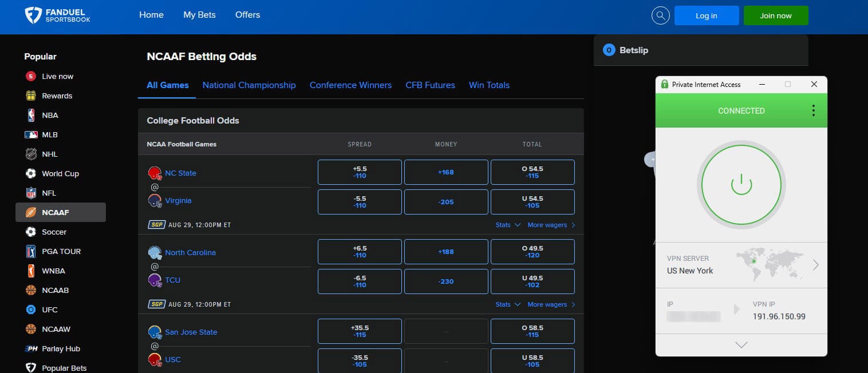The height and width of the screenshot is (373, 868).
Task: Open the VPN server selection arrow
Action: pyautogui.click(x=816, y=265)
